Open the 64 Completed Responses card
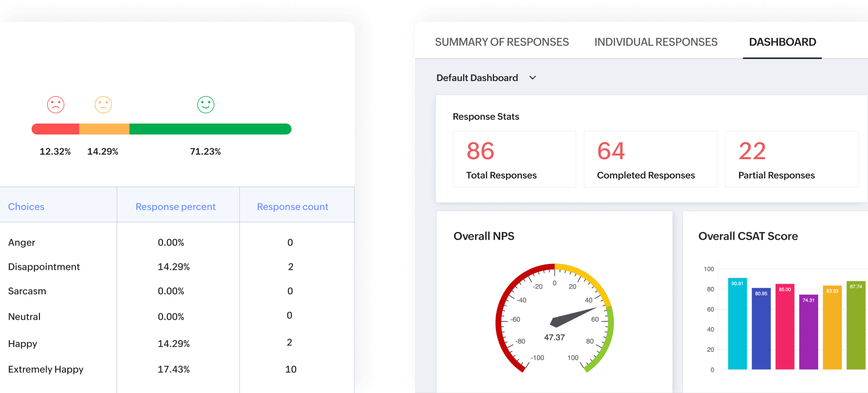 coord(650,159)
